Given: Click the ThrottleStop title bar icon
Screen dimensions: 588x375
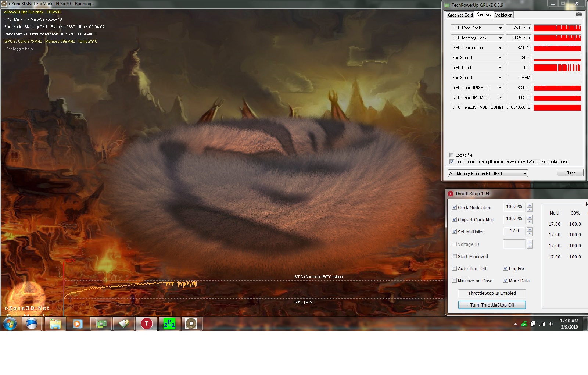Looking at the screenshot, I should 451,194.
